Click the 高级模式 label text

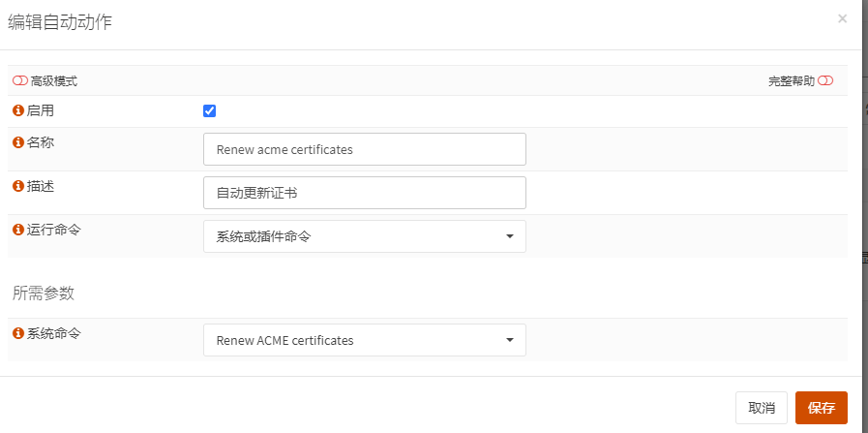[x=53, y=81]
